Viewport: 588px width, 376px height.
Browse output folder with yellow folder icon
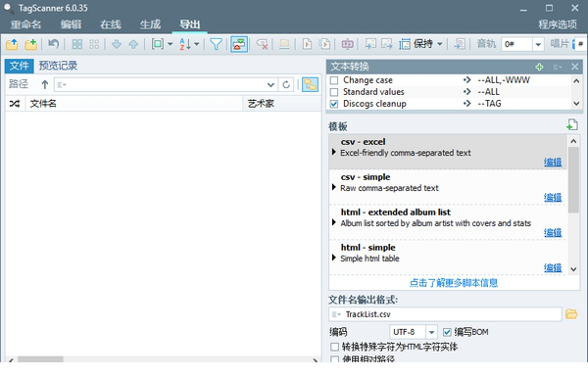click(571, 314)
